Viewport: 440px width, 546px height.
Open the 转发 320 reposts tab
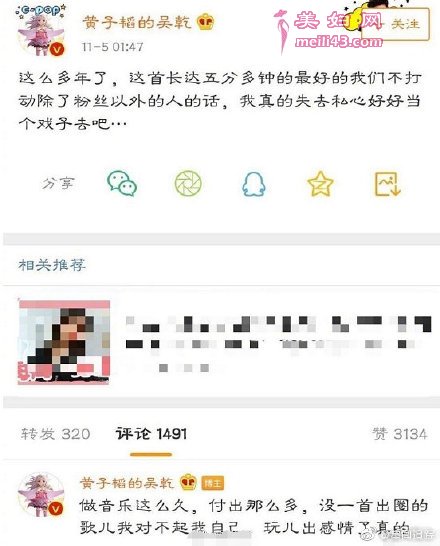pyautogui.click(x=56, y=434)
